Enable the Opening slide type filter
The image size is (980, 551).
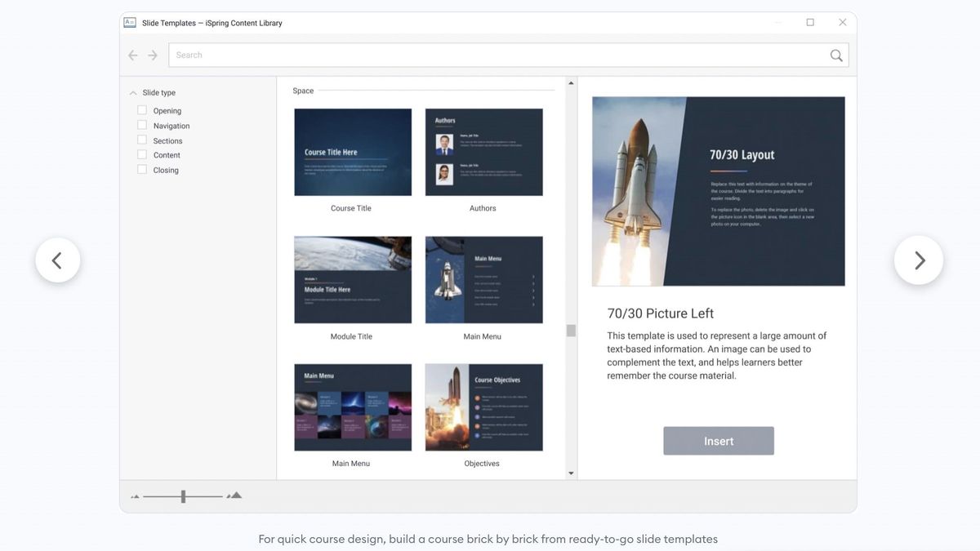[141, 110]
